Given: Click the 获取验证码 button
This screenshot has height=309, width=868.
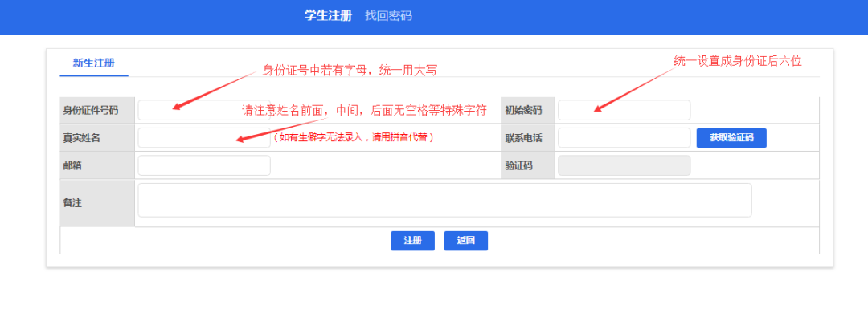Looking at the screenshot, I should click(x=731, y=137).
